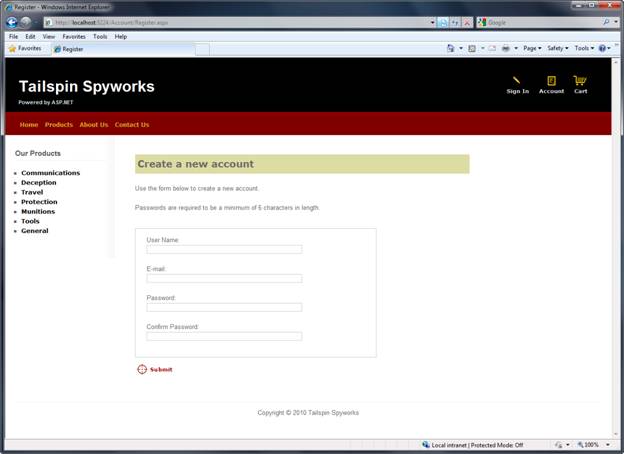Open the zoom level dropdown arrow
624x454 pixels.
pos(608,445)
